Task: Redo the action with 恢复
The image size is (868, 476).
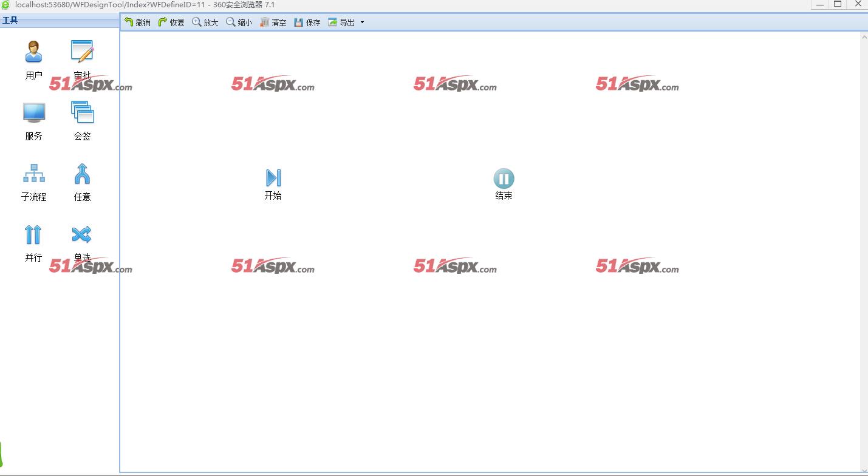Action: [171, 22]
